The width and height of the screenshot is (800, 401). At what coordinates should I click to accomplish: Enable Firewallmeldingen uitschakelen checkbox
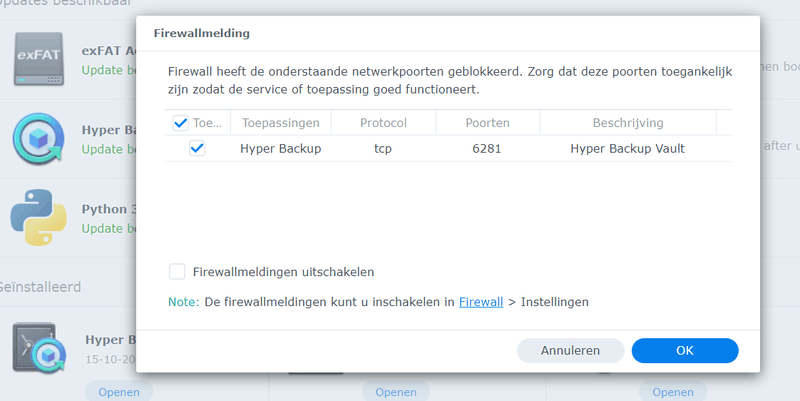pos(177,271)
